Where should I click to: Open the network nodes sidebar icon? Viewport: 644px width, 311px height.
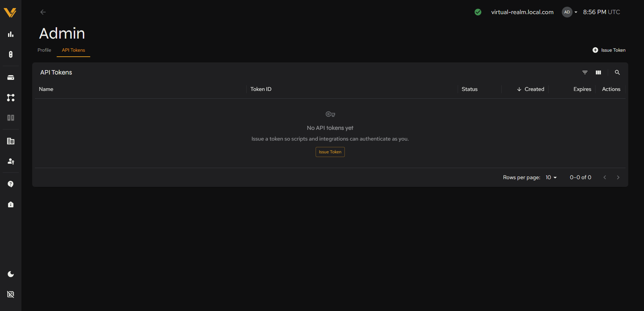(x=11, y=98)
